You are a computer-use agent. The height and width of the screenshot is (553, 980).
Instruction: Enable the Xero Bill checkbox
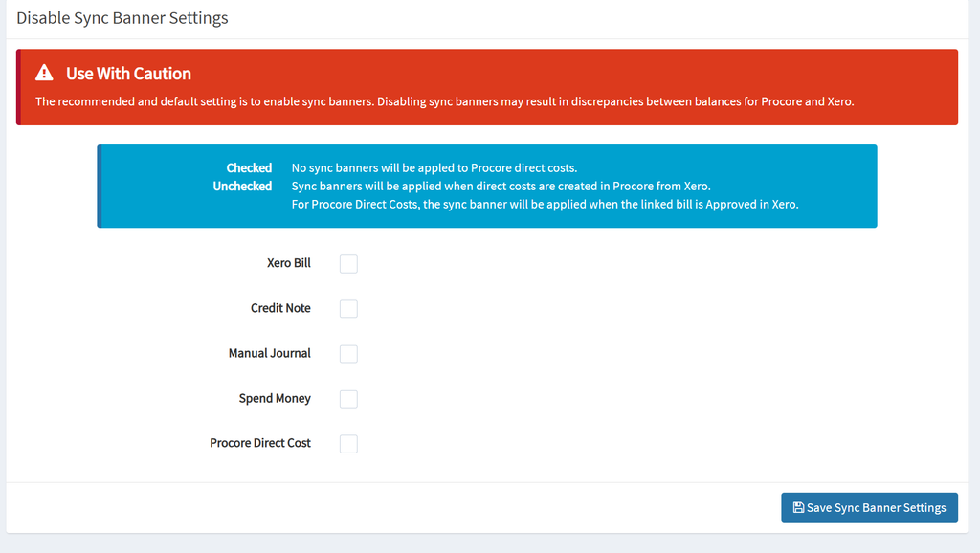click(348, 264)
